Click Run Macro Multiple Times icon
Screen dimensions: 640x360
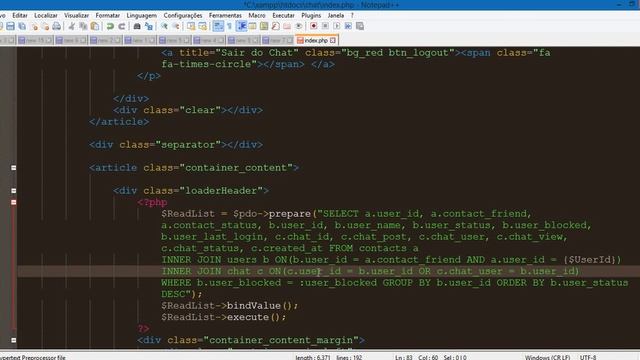coord(348,26)
